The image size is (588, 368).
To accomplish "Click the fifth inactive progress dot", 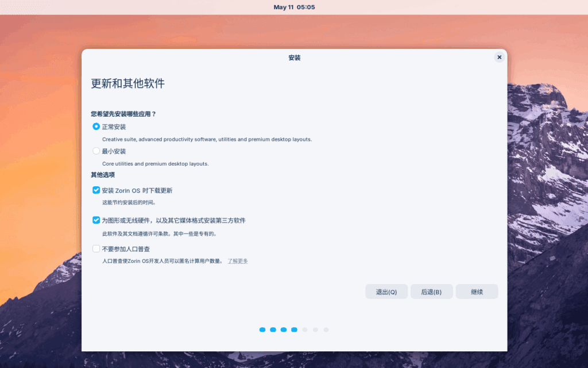I will tap(305, 330).
